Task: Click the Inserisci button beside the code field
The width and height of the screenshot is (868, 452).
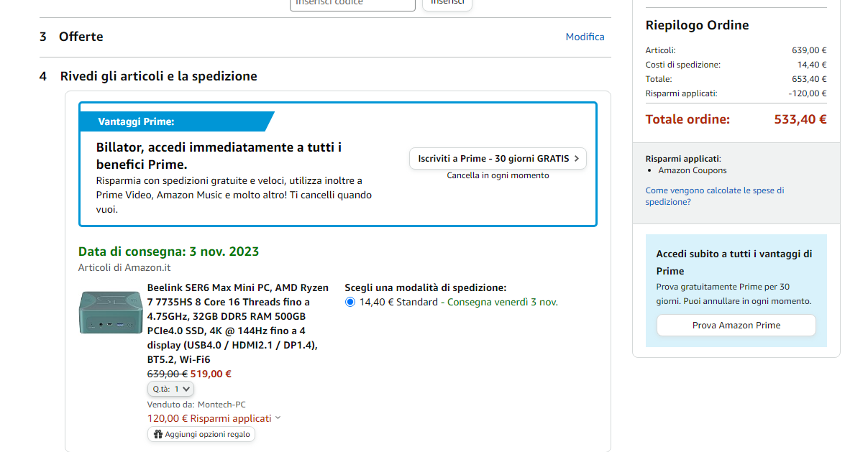Action: coord(447,4)
